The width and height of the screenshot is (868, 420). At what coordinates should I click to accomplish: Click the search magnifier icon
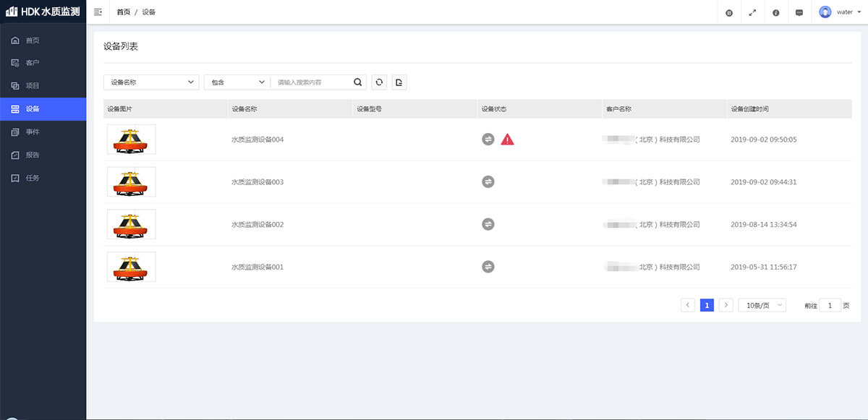pyautogui.click(x=357, y=82)
